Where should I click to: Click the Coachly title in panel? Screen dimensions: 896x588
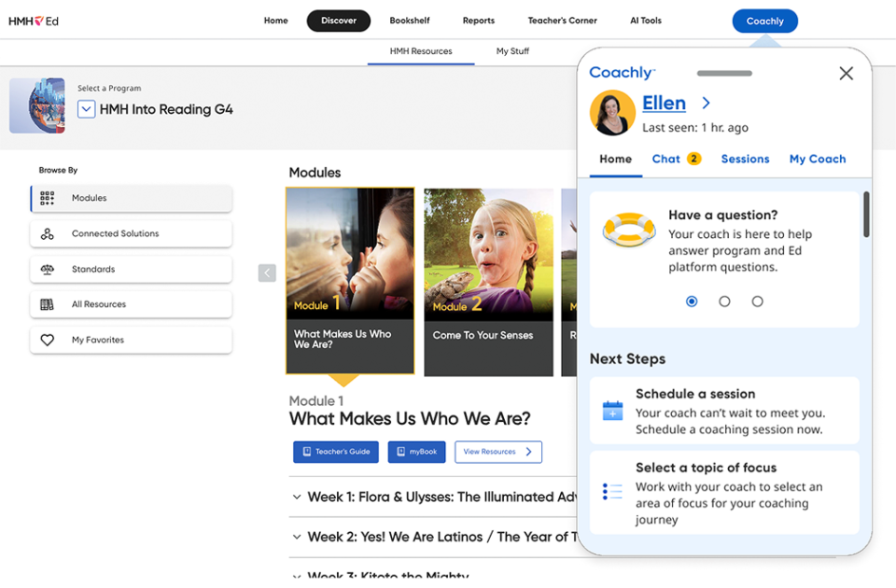pyautogui.click(x=623, y=73)
